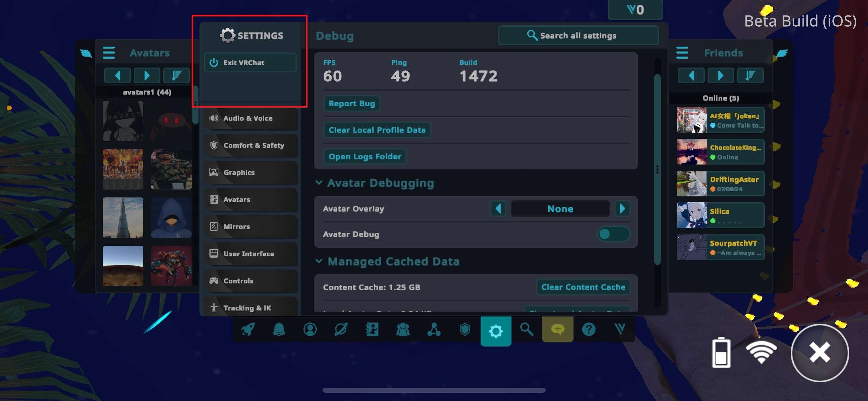Toggle the Avatar Debug switch
The width and height of the screenshot is (868, 401).
point(614,234)
